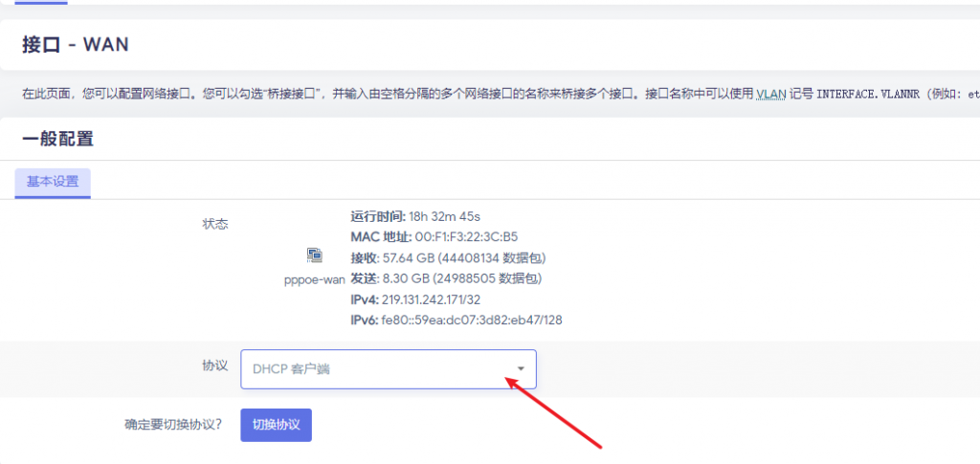Viewport: 980px width, 464px height.
Task: Click the 一般配置 section heading
Action: pos(57,140)
